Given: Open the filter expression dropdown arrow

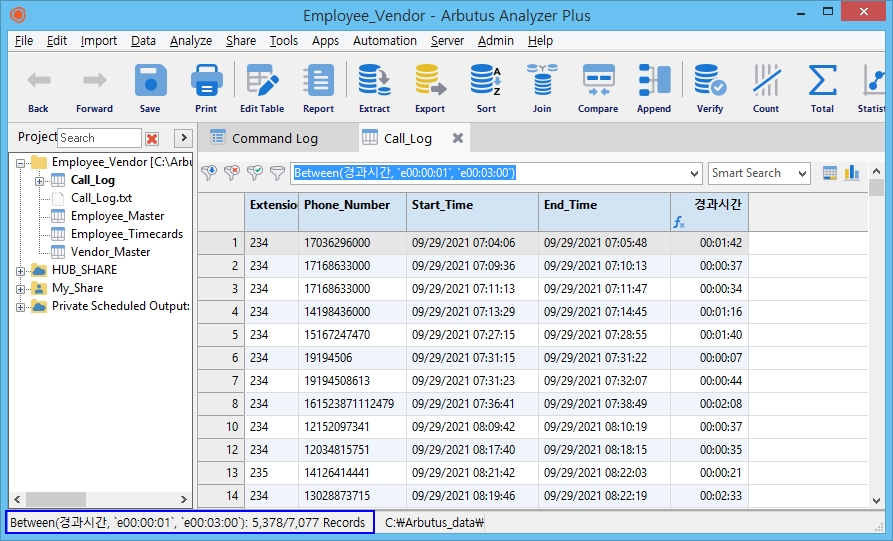Looking at the screenshot, I should (694, 173).
